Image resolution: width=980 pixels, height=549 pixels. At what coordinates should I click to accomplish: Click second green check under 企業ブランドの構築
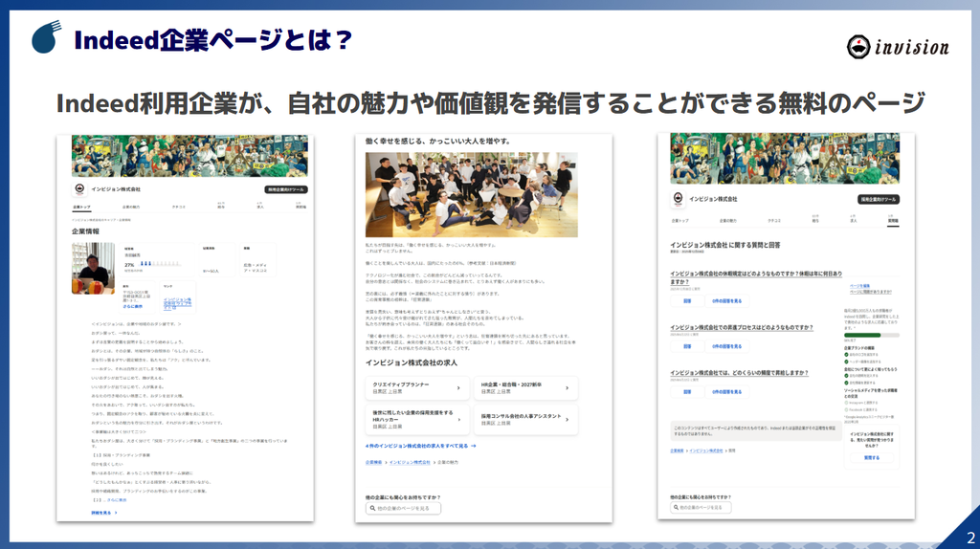846,362
